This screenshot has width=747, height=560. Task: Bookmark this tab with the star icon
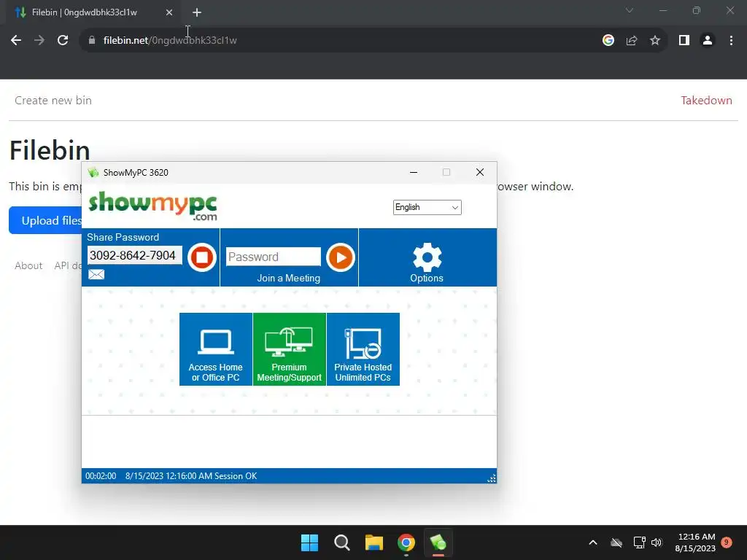tap(655, 41)
